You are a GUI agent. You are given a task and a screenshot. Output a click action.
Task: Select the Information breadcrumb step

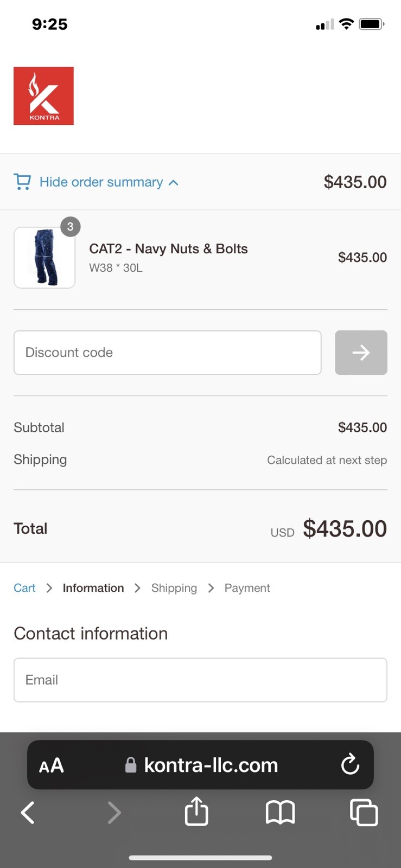[93, 588]
